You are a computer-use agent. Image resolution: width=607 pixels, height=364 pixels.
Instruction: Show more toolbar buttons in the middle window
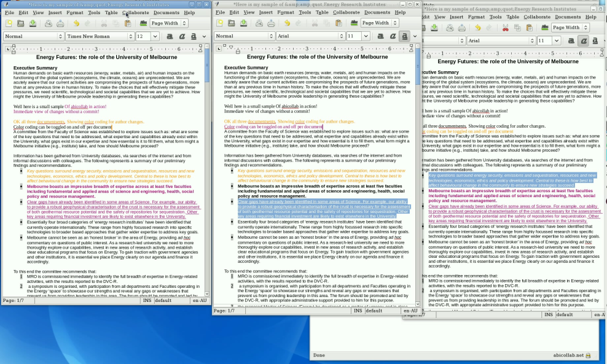click(x=415, y=36)
